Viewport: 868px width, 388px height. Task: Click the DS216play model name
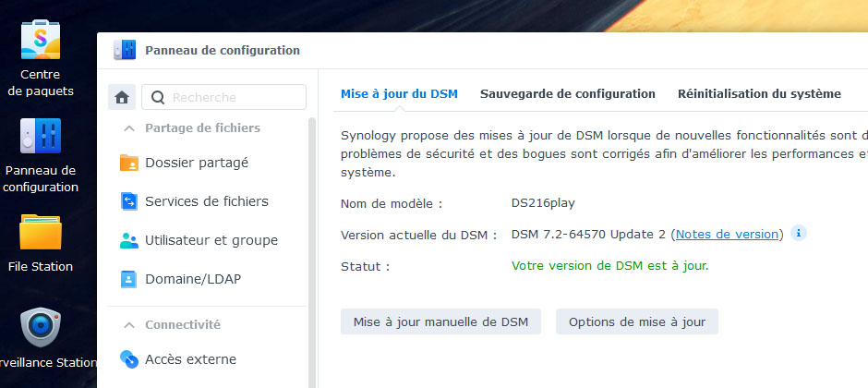[543, 203]
